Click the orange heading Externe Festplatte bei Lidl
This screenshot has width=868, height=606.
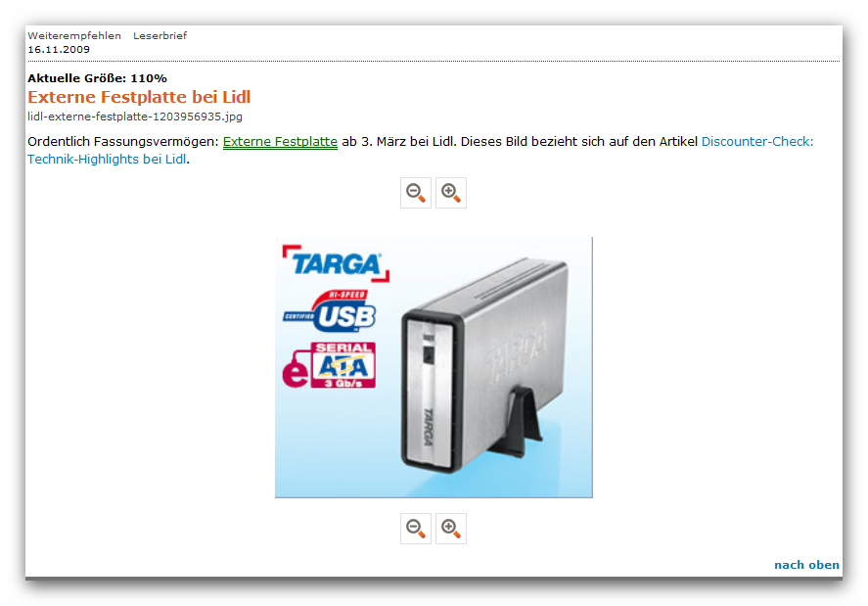139,97
